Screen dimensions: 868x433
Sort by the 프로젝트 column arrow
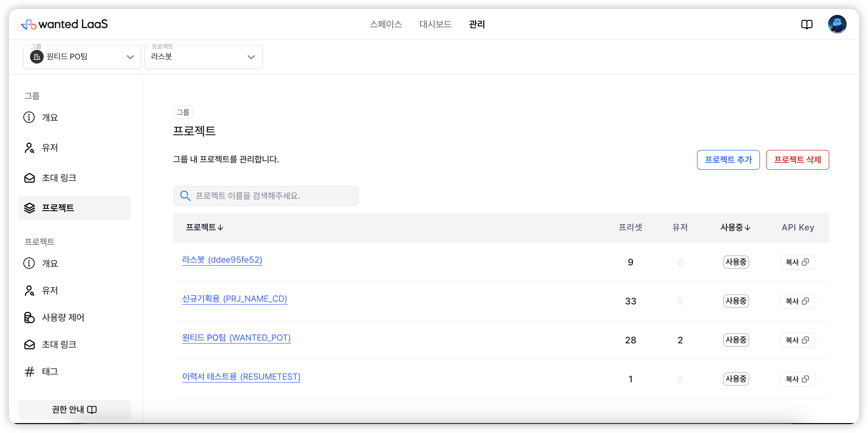point(220,228)
